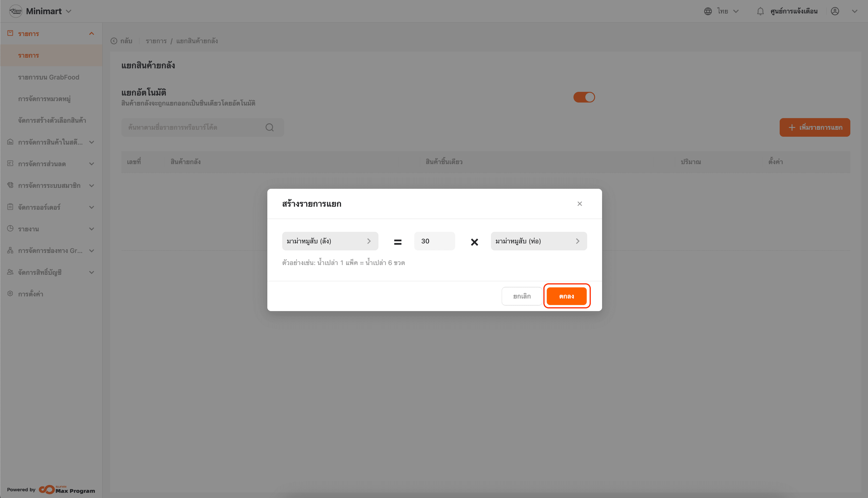Open the มาม่าหมูสับ (ห่อ) product selector
868x498 pixels.
[x=538, y=241]
